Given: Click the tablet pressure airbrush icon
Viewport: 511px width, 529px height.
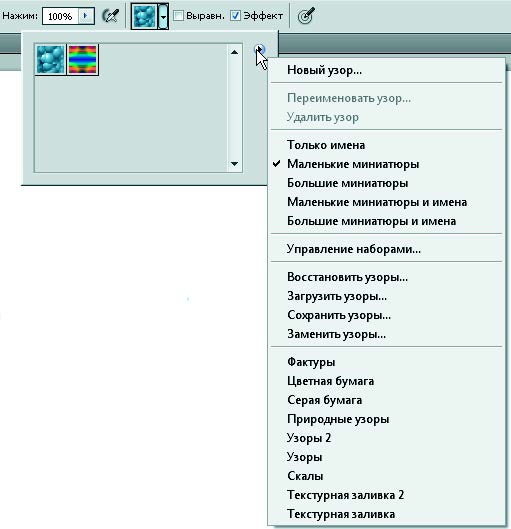Looking at the screenshot, I should pyautogui.click(x=111, y=16).
